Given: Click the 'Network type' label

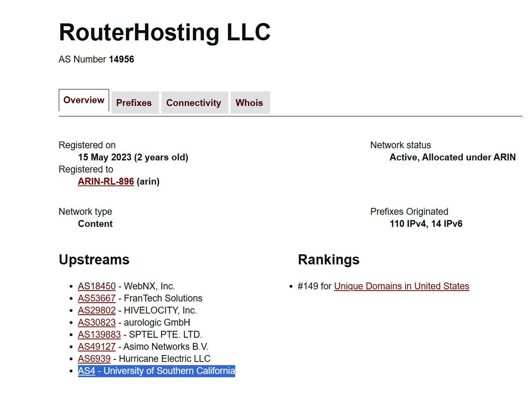Looking at the screenshot, I should tap(86, 212).
